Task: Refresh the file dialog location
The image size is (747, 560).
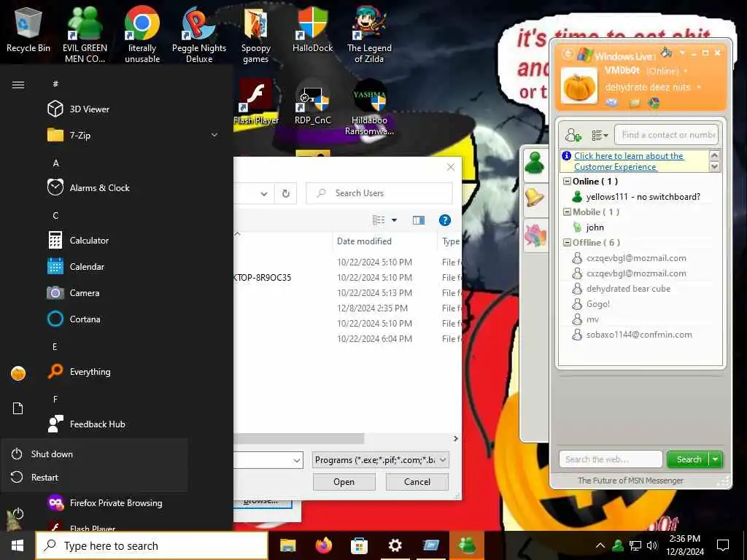Action: click(286, 193)
